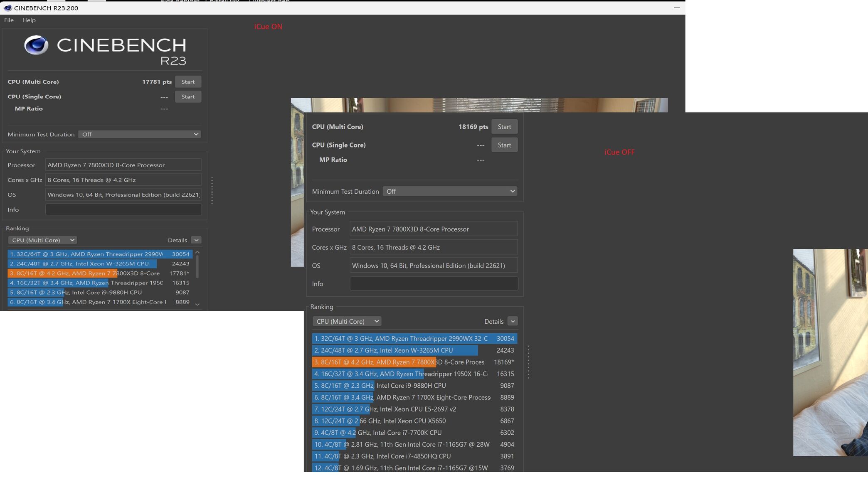Click Info input field in iCue OFF window
This screenshot has width=868, height=480.
tap(434, 283)
